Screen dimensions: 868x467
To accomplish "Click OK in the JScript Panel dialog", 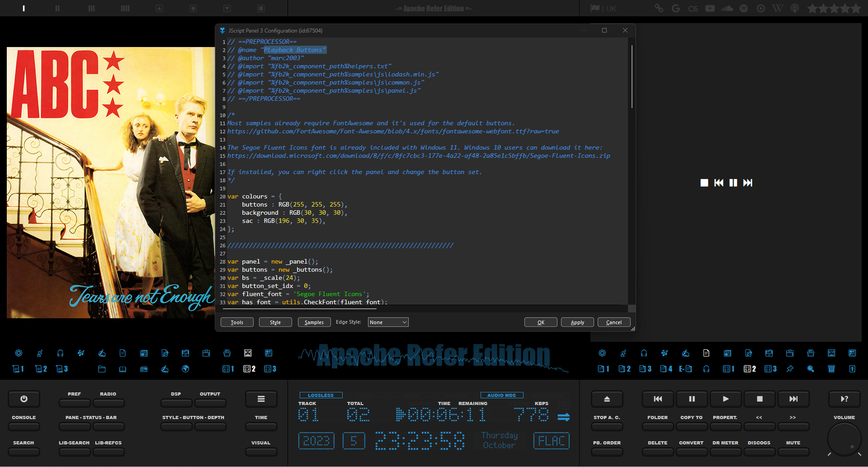I will click(541, 322).
